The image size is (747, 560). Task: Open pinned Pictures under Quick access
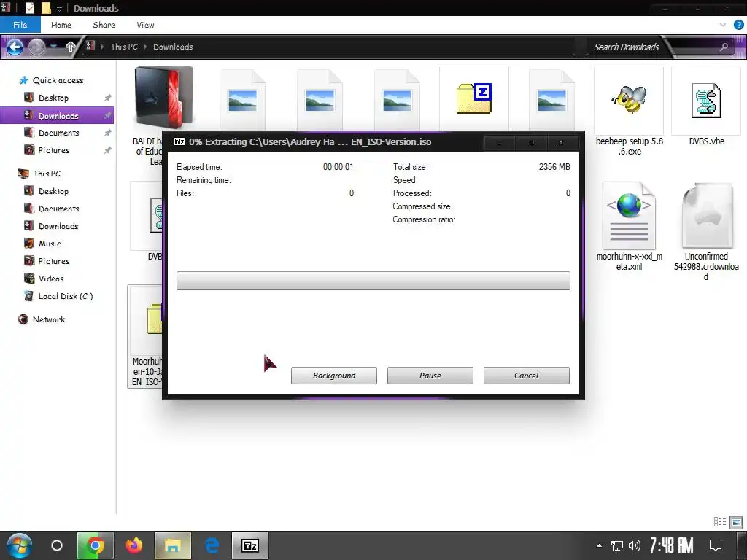[54, 150]
